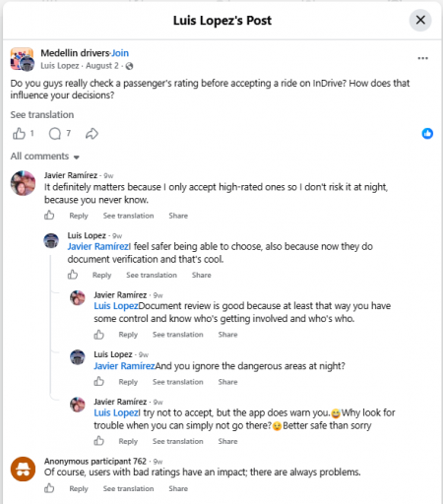Like Luis Lopez's main post
443x504 pixels.
[19, 134]
